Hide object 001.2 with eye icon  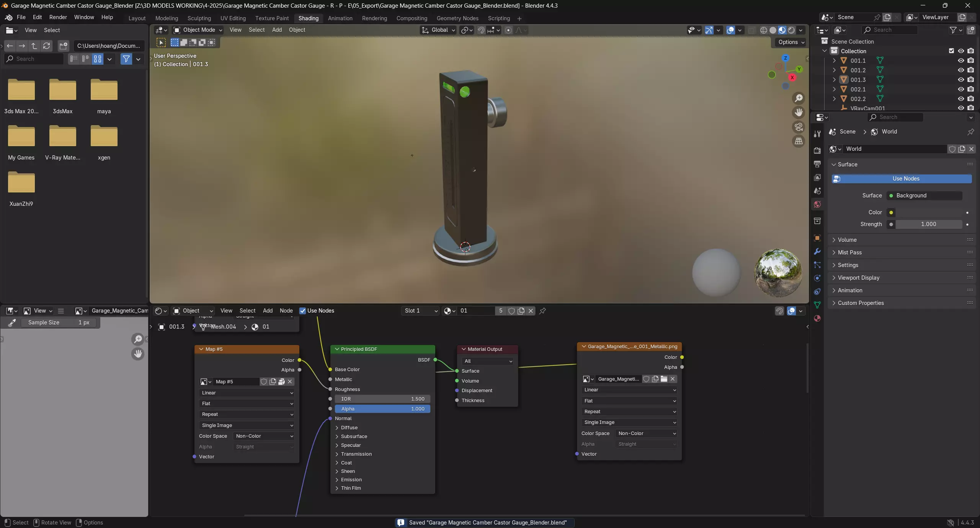(x=961, y=70)
